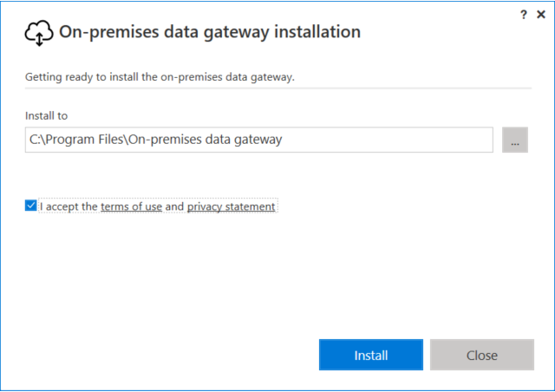Click the "On-premises data gateway installation" heading
Screen dimensions: 555x392
(x=209, y=32)
